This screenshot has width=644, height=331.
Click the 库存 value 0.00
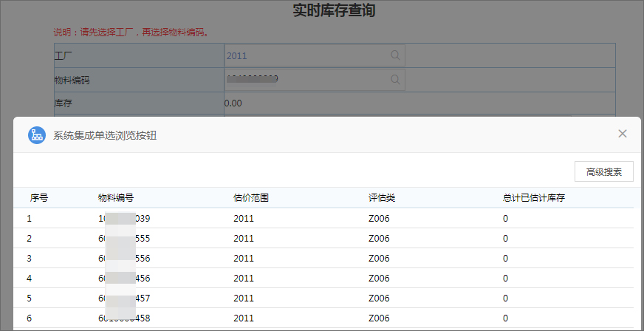click(233, 103)
